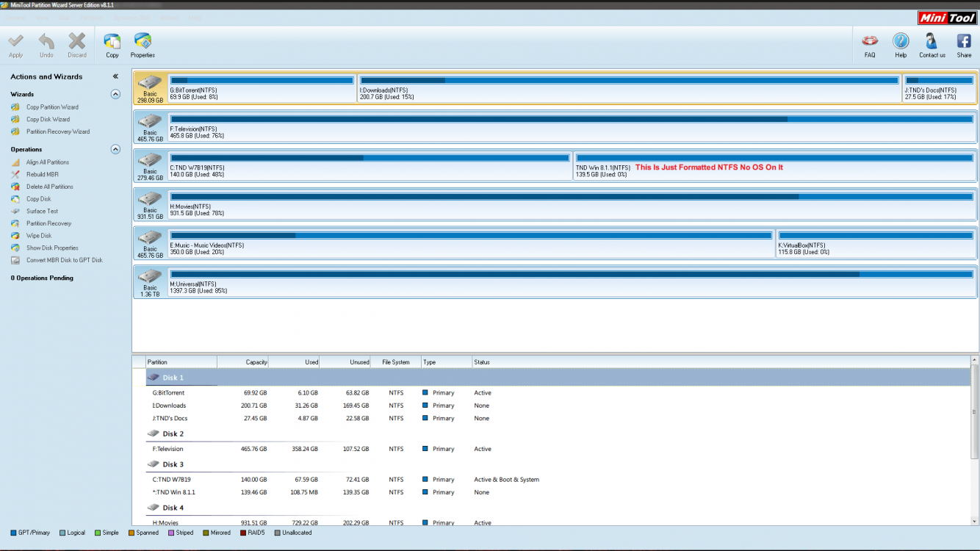
Task: Click the Discard X toolbar button
Action: tap(77, 45)
